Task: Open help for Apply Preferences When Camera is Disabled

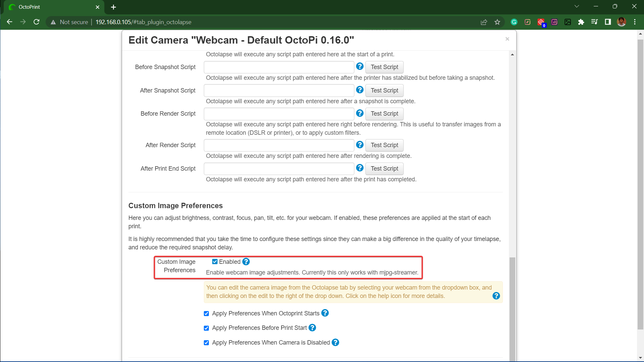Action: click(335, 343)
